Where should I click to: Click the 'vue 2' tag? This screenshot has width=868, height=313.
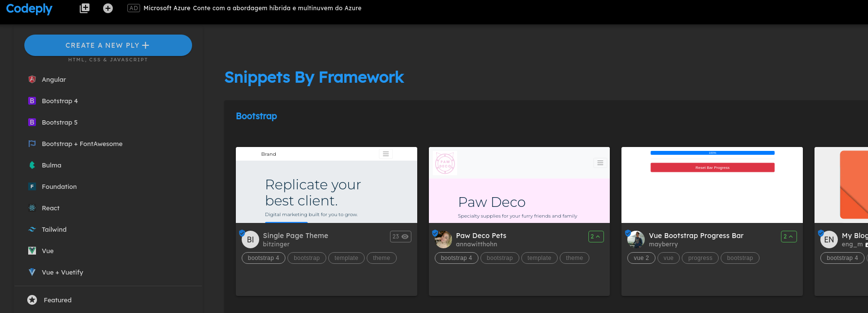[641, 258]
